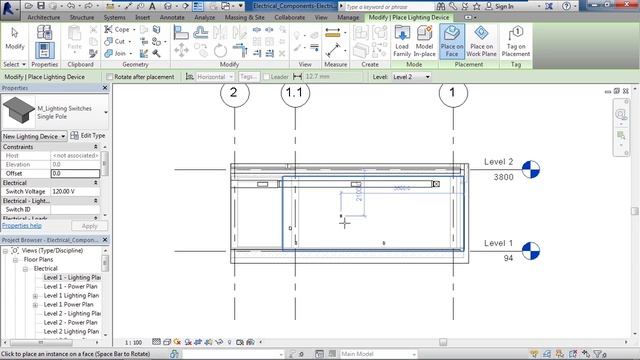640x360 pixels.
Task: Click the Type Properties icon above Properties button
Action: [x=44, y=32]
